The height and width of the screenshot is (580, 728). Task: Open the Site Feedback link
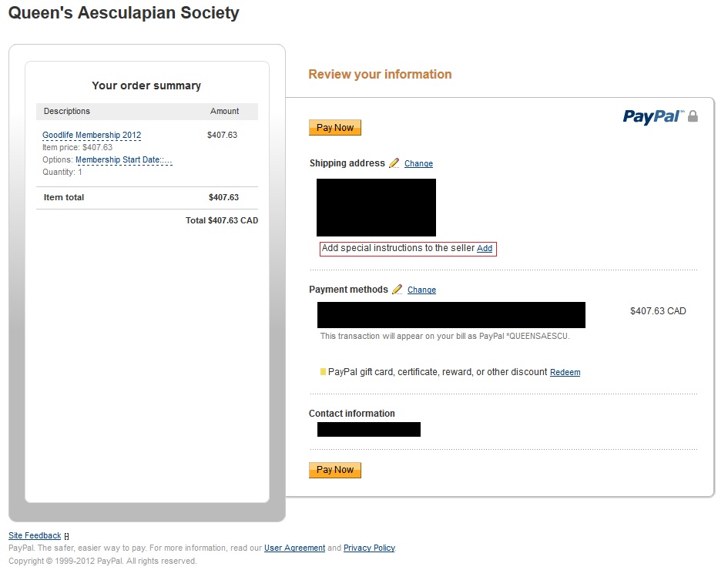tap(35, 536)
